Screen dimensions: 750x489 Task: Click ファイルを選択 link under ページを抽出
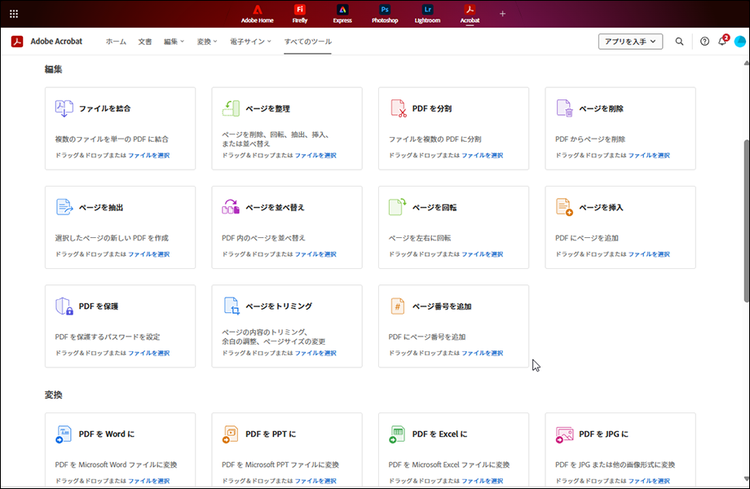(148, 254)
